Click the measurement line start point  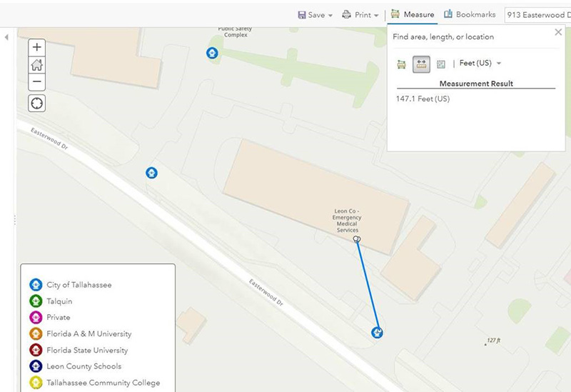[x=357, y=240]
